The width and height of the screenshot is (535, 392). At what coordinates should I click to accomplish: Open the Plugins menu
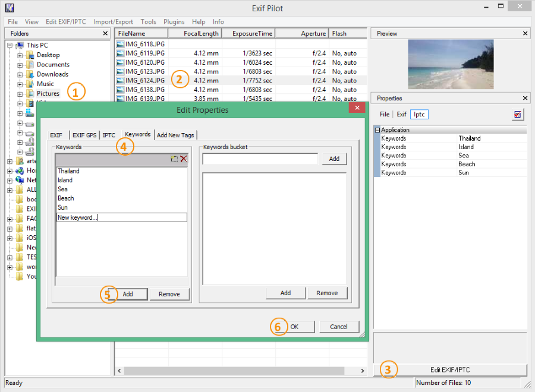(174, 22)
